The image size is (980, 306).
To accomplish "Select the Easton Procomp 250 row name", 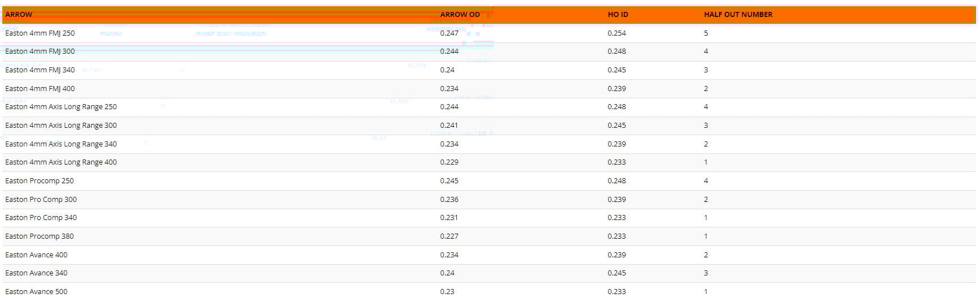I will coord(39,181).
